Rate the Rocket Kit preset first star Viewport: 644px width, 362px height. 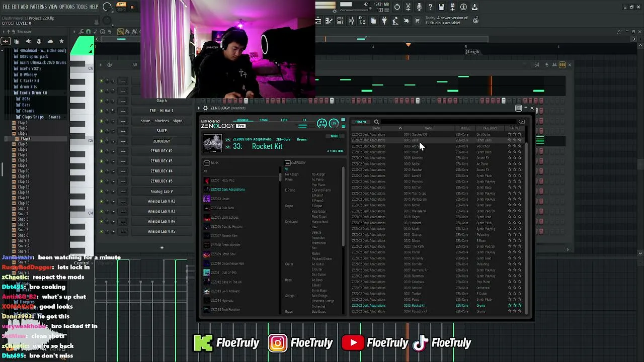pos(510,305)
